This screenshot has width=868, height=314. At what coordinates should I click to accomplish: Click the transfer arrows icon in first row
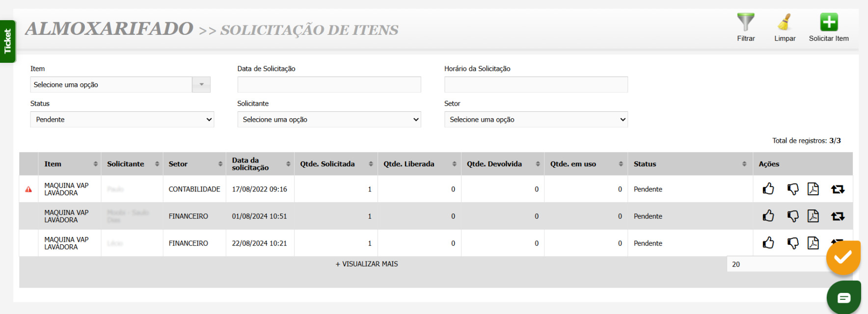coord(838,189)
